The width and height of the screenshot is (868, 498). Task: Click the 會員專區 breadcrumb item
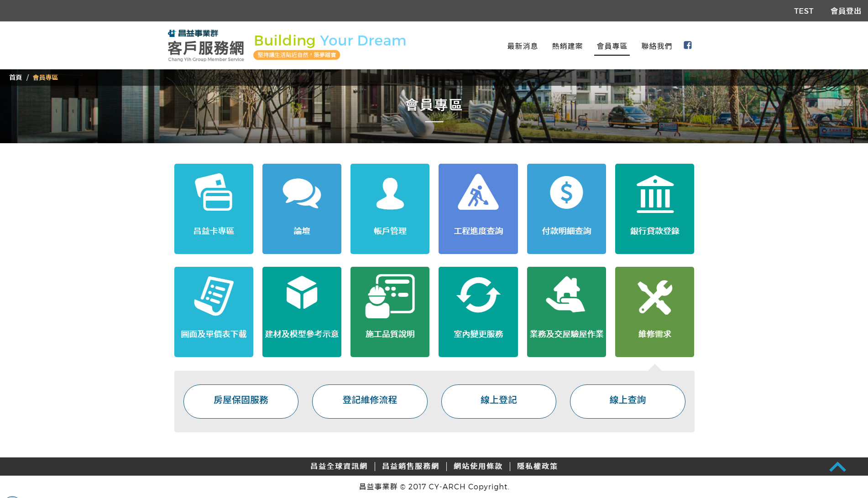(45, 78)
